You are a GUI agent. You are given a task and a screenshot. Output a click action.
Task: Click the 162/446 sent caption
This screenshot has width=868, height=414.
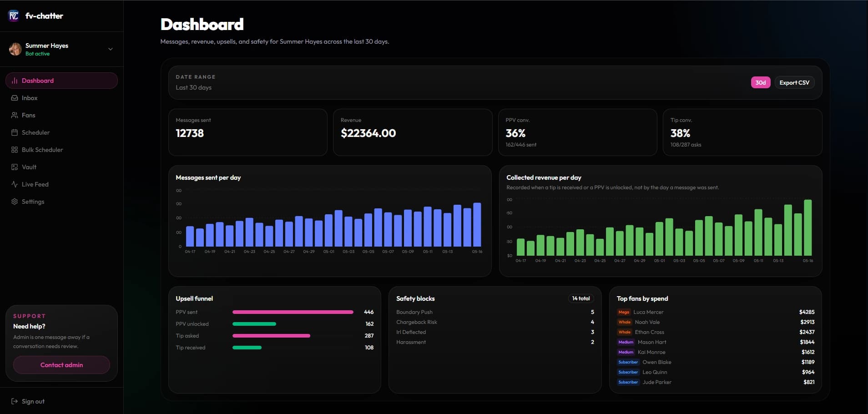click(x=521, y=145)
